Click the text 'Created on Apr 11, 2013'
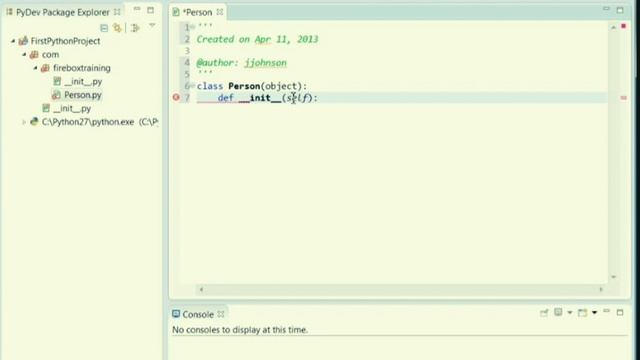Viewport: 640px width, 360px height. (x=257, y=39)
